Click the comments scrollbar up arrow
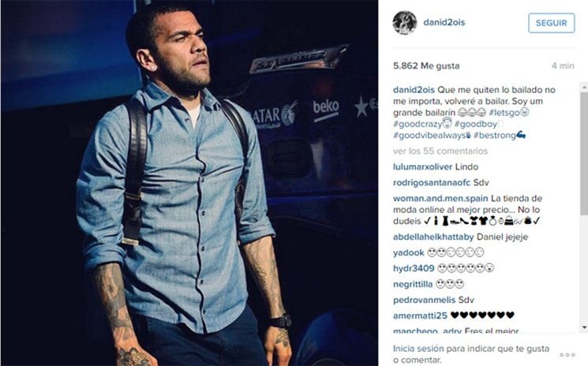This screenshot has width=588, height=366. (x=584, y=86)
